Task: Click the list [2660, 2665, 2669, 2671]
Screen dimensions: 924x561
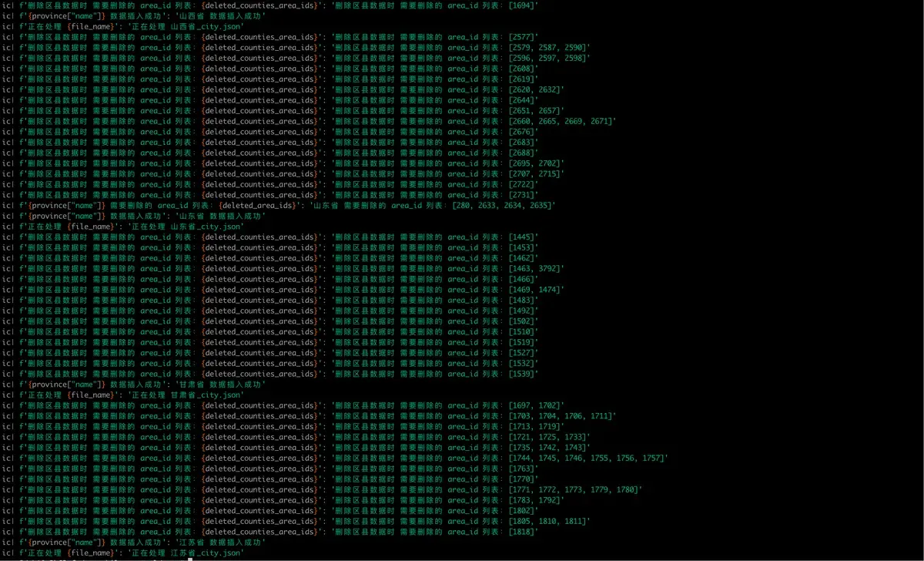Action: [x=560, y=121]
